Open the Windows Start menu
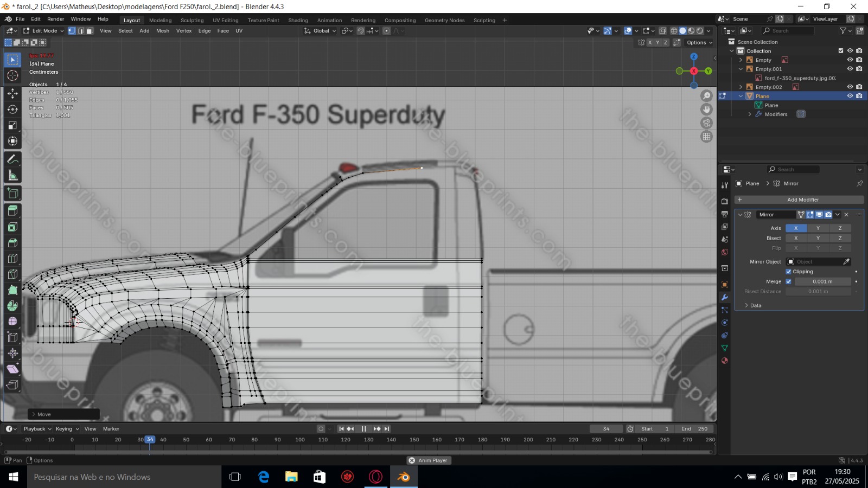The width and height of the screenshot is (868, 488). click(x=14, y=477)
